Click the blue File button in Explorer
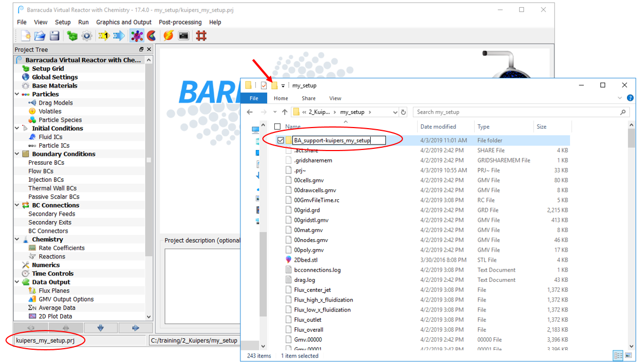 (254, 99)
